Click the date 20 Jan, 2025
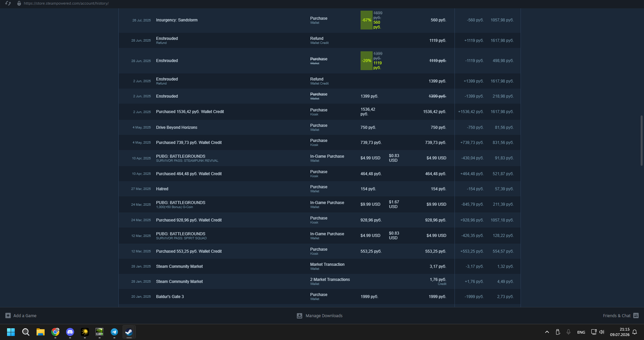This screenshot has width=644, height=340. click(x=141, y=296)
